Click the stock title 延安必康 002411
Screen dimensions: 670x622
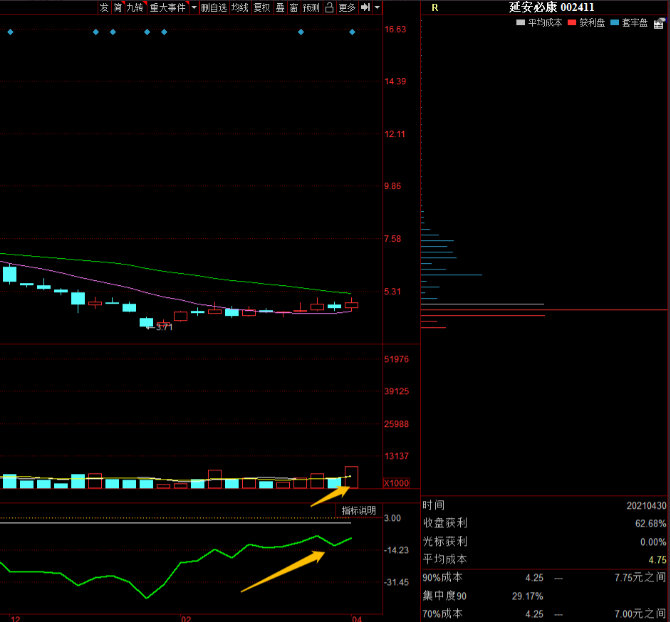[x=551, y=7]
